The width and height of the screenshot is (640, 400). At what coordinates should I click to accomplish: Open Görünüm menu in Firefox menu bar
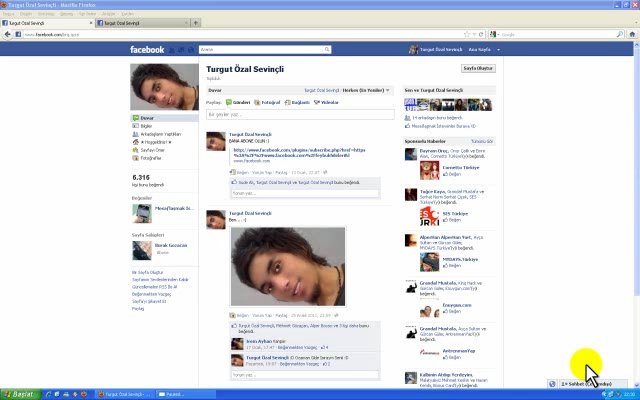(46, 14)
